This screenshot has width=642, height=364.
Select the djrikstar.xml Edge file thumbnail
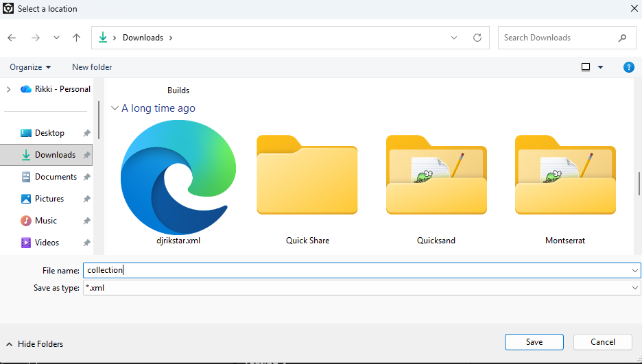tap(178, 177)
